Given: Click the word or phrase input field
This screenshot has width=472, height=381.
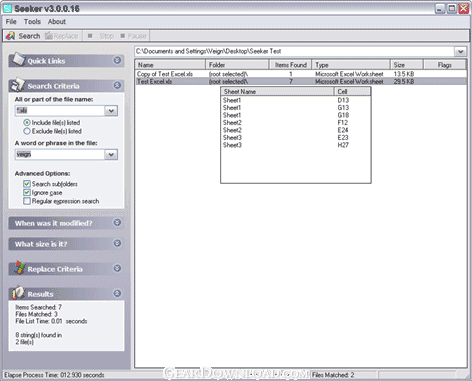Looking at the screenshot, I should (x=60, y=154).
